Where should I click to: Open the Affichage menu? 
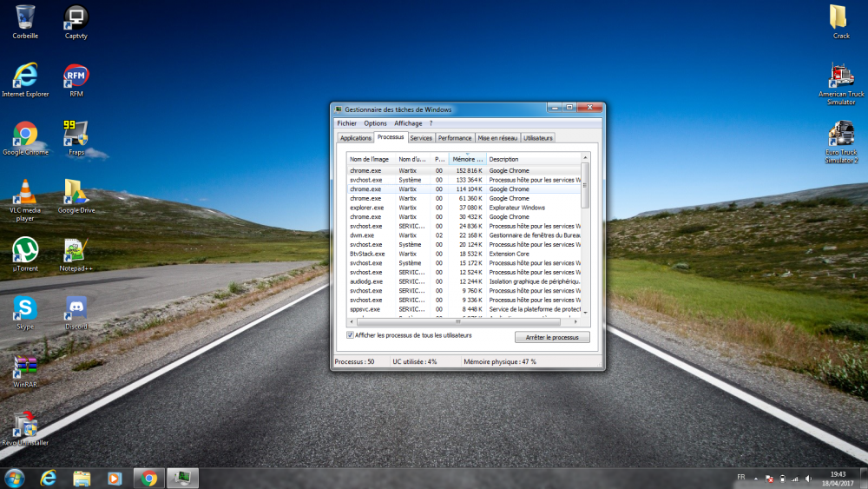pos(408,123)
